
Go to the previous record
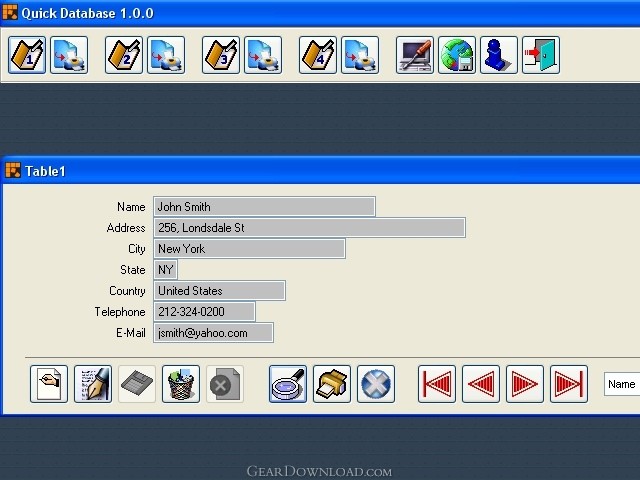pos(481,384)
